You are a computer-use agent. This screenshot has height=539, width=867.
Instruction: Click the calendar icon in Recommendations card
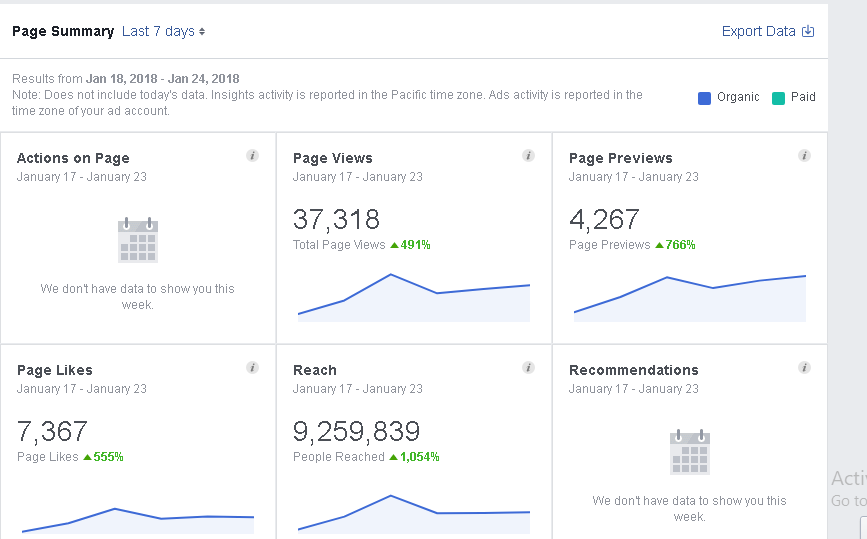click(690, 452)
